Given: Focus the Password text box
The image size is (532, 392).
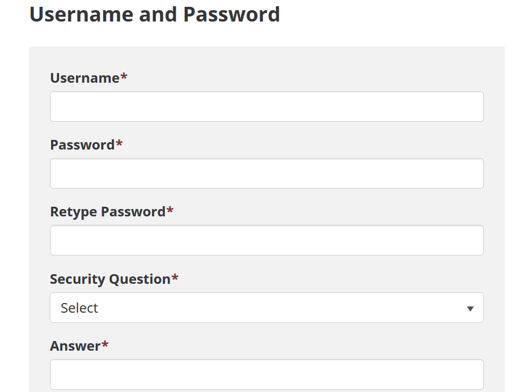Looking at the screenshot, I should tap(267, 173).
